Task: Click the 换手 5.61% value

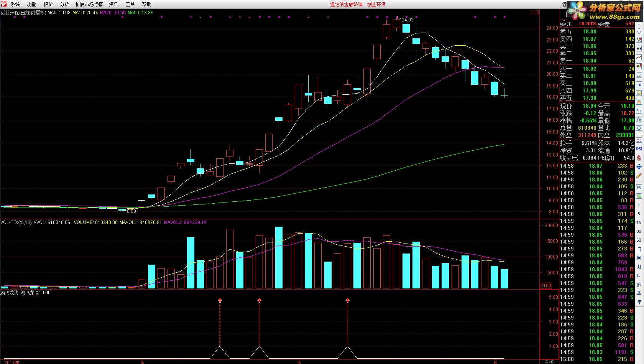Action: [x=589, y=143]
